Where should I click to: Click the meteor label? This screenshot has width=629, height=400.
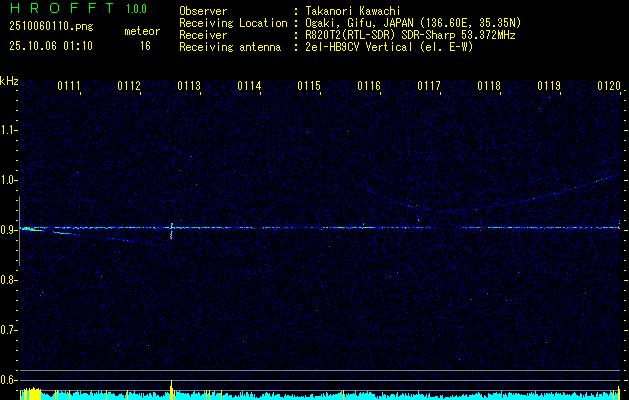point(142,31)
